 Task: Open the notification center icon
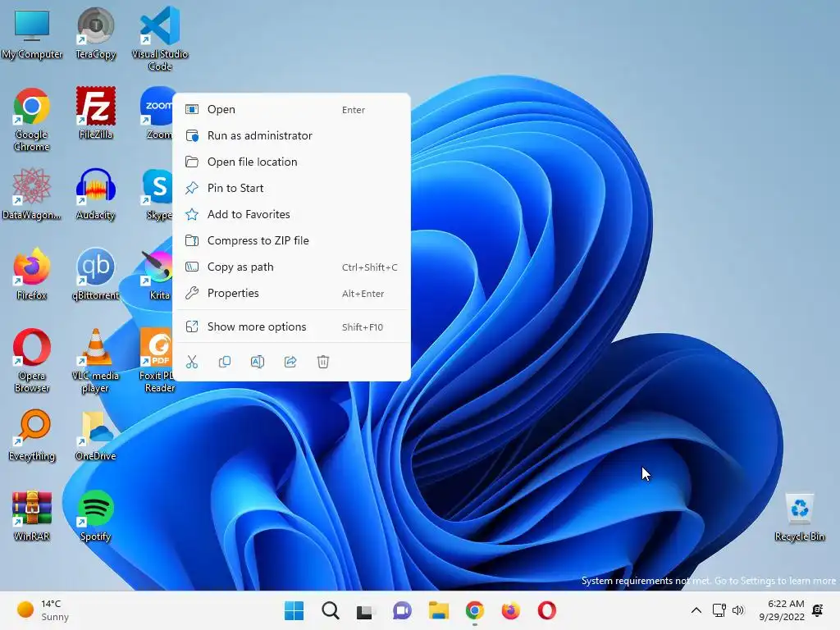tap(818, 610)
